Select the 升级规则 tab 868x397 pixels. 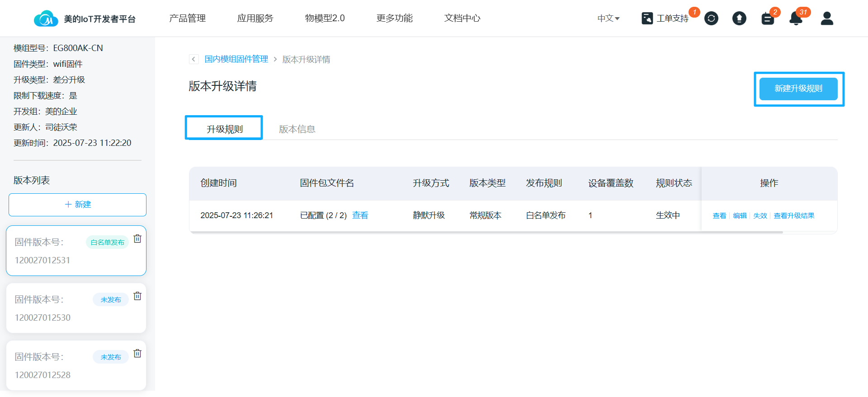[225, 129]
